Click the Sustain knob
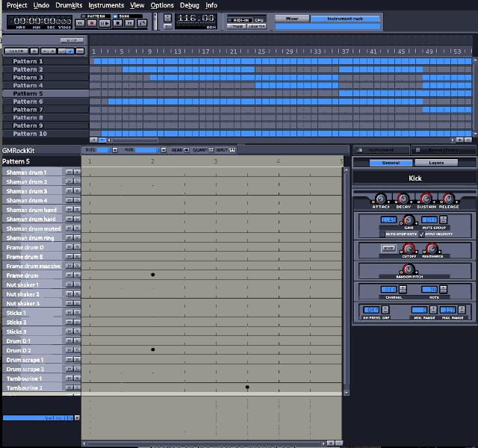 click(x=426, y=199)
